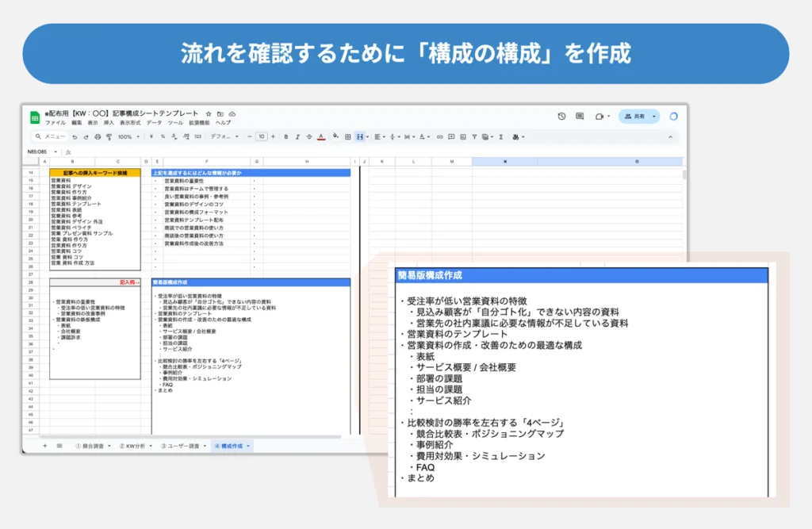The height and width of the screenshot is (529, 812).
Task: Click the create filter icon
Action: 474,136
